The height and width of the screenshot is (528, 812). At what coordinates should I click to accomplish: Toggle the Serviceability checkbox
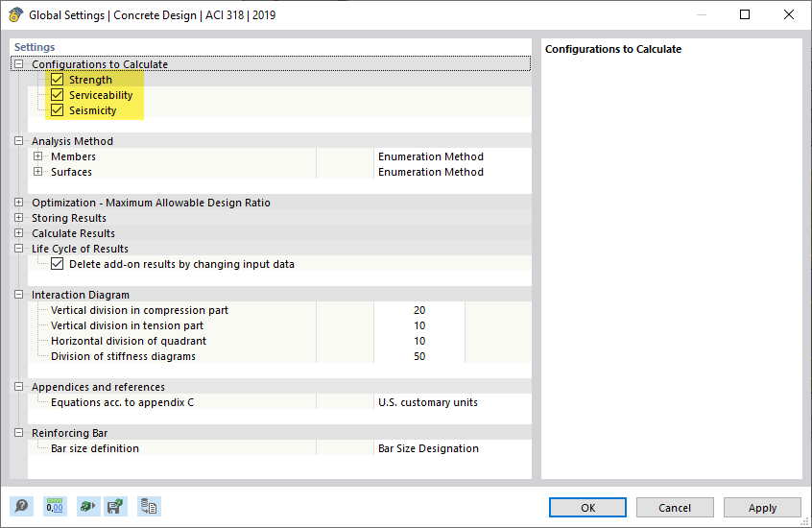58,95
